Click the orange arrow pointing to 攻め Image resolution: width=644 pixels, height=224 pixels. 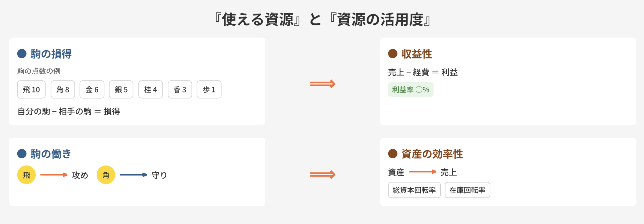54,175
